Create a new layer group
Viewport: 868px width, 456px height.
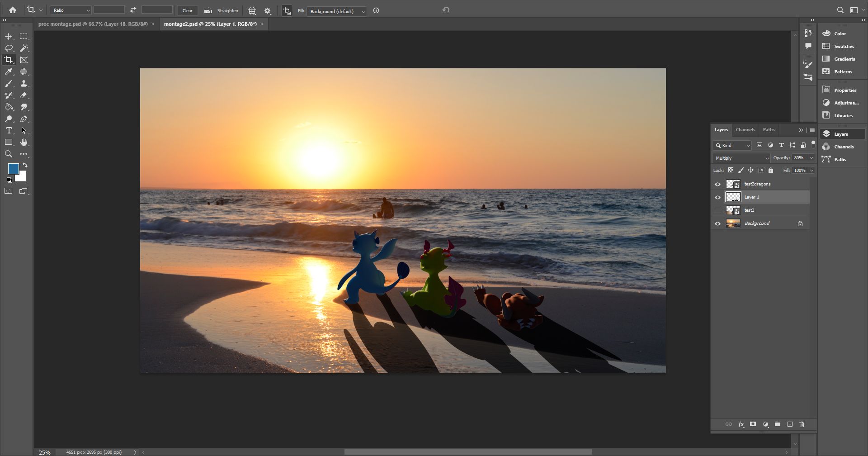pos(778,424)
